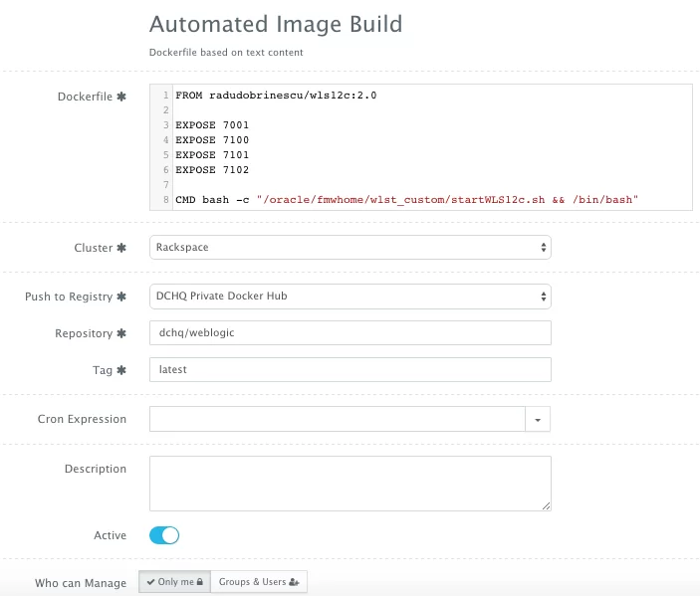The height and width of the screenshot is (596, 700).
Task: Click the Push to Registry label
Action: click(69, 297)
